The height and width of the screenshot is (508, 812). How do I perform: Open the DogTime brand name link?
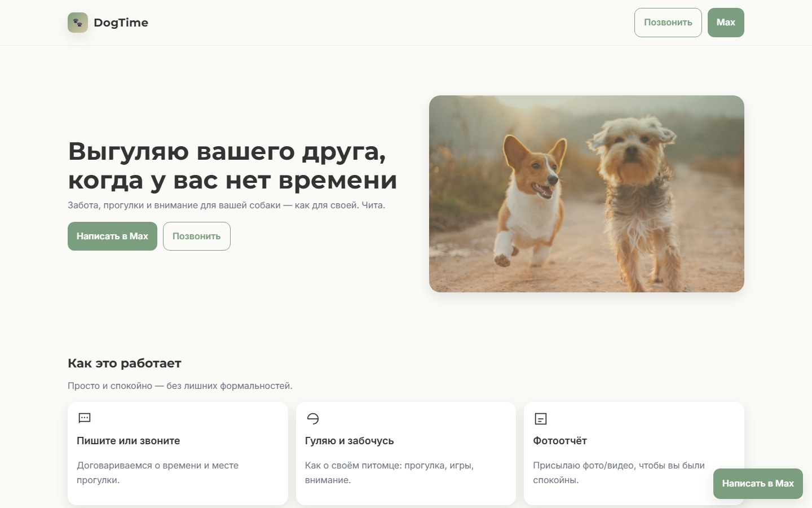coord(121,23)
